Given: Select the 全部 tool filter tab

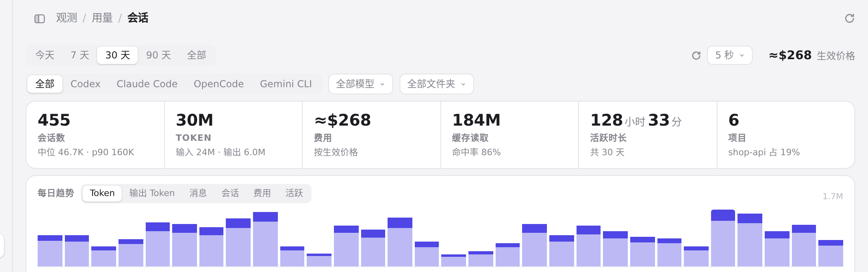Looking at the screenshot, I should [x=45, y=84].
